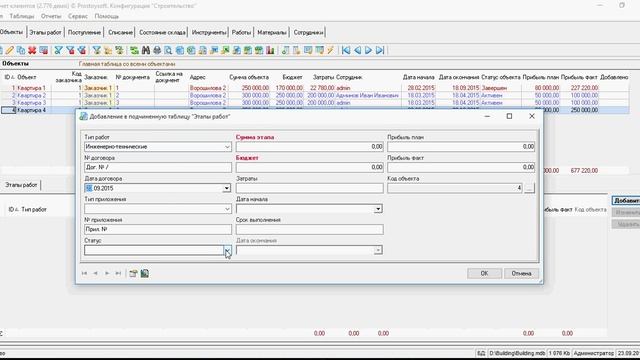
Task: Open the Сервис menu
Action: click(x=78, y=16)
